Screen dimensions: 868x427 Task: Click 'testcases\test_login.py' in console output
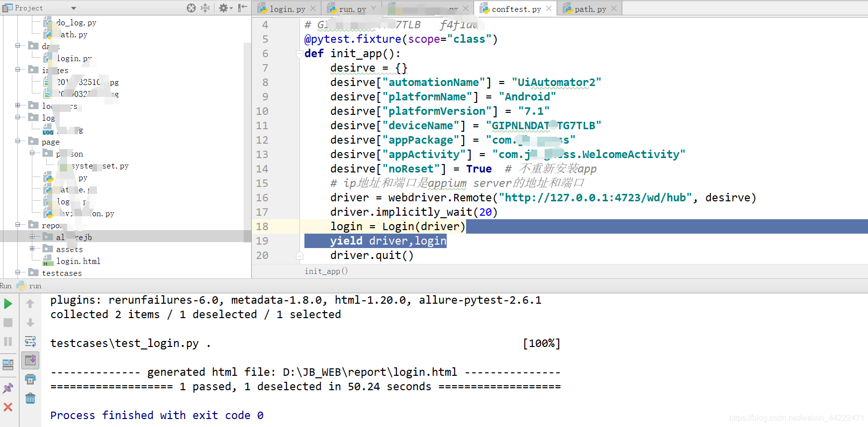[124, 343]
